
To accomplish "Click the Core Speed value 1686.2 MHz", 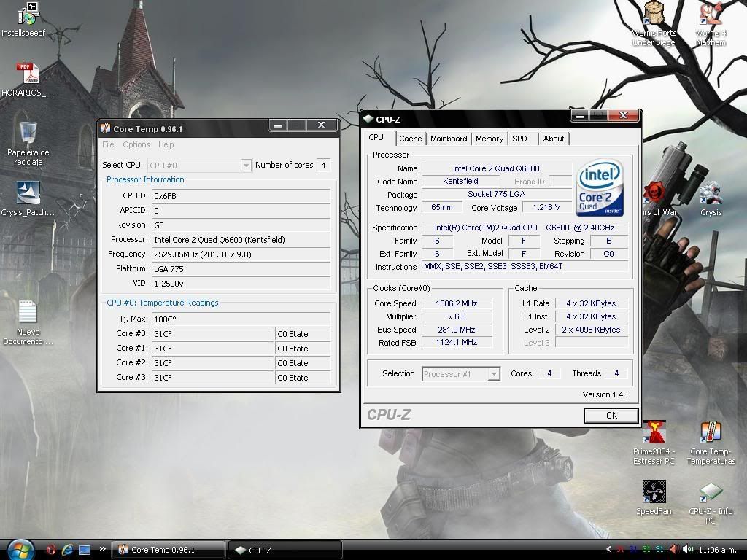I will pos(457,303).
